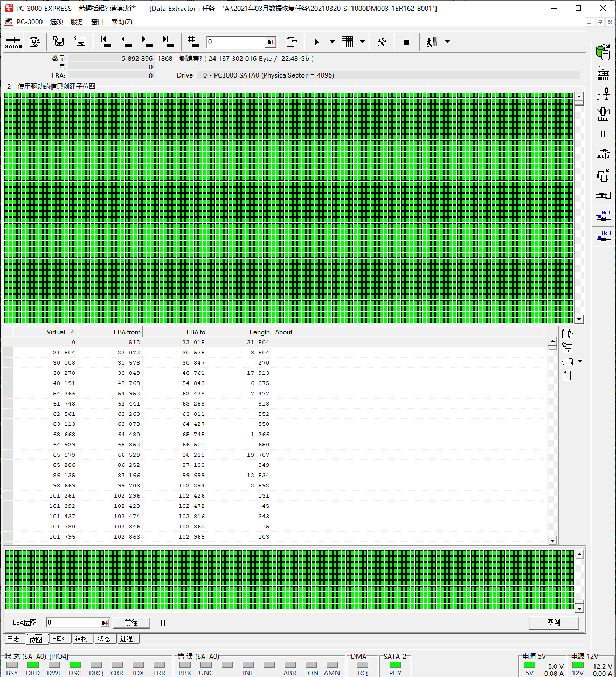Expand the dropdown arrow next to play button
This screenshot has height=677, width=616.
[332, 42]
